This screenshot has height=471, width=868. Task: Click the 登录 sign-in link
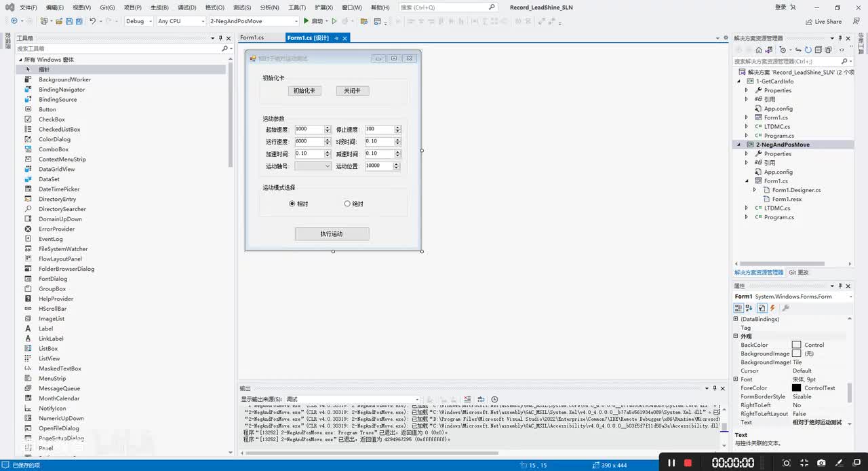pos(781,7)
